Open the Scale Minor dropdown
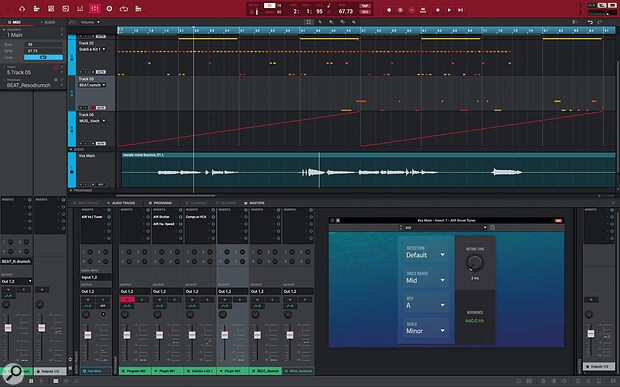This screenshot has height=387, width=620. [425, 328]
